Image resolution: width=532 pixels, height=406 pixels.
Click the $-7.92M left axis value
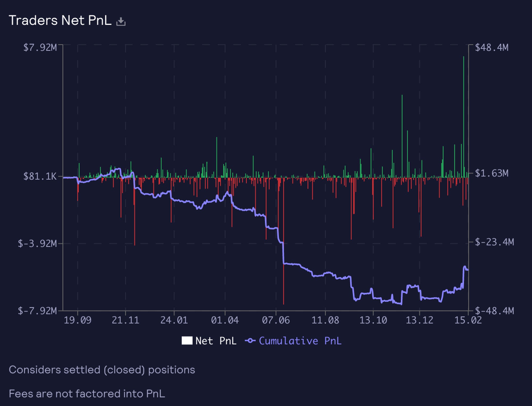coord(37,310)
